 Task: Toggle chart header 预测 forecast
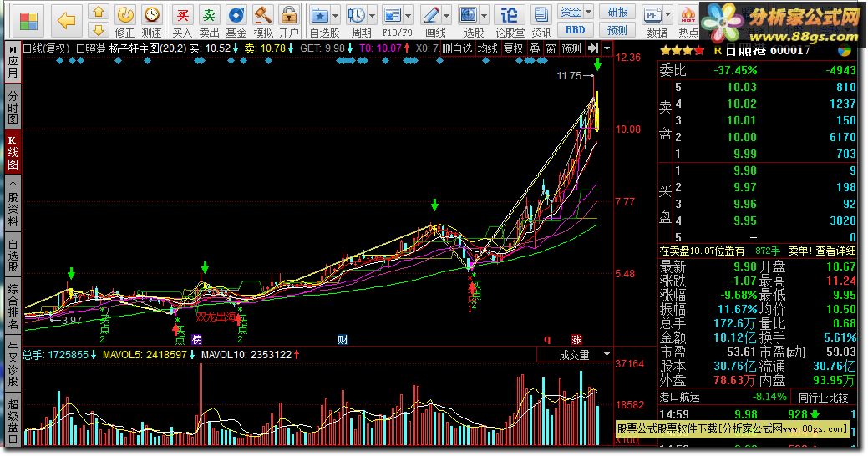coord(571,48)
